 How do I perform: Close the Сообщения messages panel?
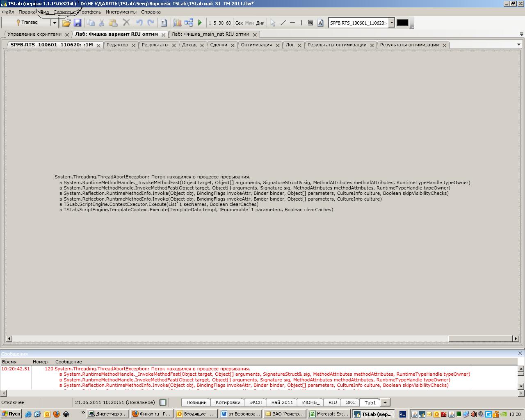tap(520, 353)
